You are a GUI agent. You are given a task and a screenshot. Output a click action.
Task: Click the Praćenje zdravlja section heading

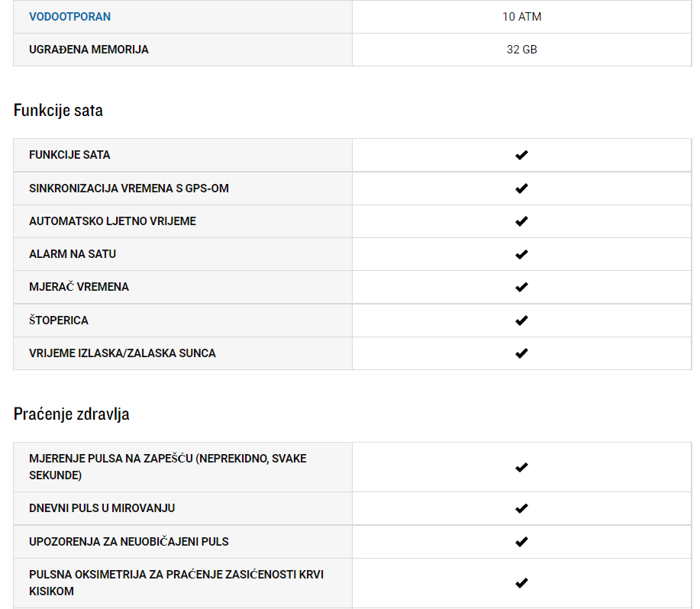pyautogui.click(x=72, y=414)
